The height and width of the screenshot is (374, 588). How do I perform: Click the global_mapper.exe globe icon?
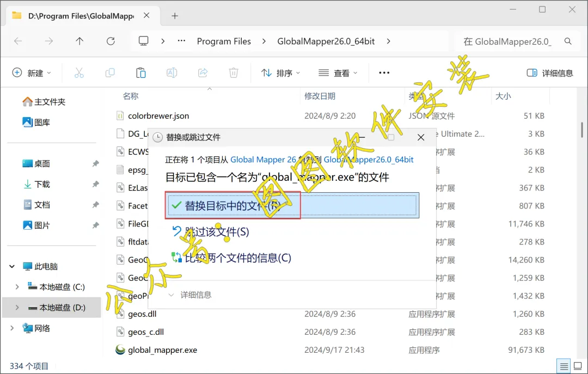tap(120, 350)
